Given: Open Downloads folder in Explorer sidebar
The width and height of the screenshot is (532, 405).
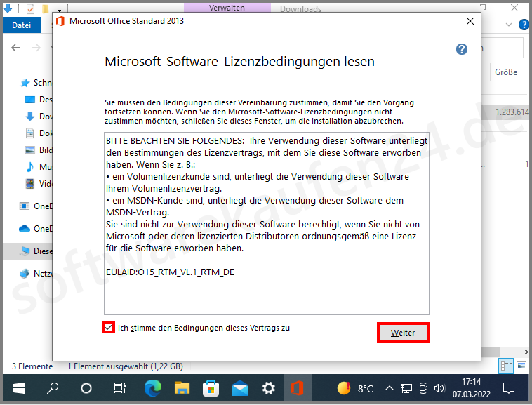Looking at the screenshot, I should pyautogui.click(x=39, y=117).
